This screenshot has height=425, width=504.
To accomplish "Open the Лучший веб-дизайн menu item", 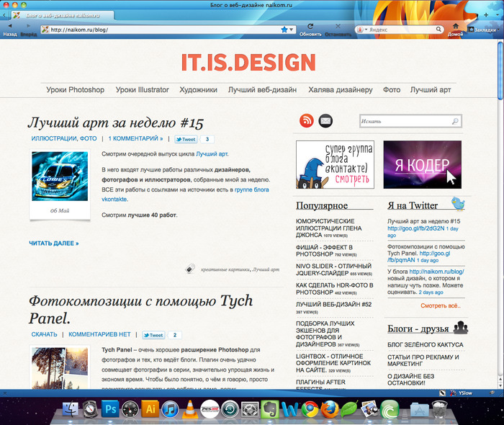I will tap(262, 90).
